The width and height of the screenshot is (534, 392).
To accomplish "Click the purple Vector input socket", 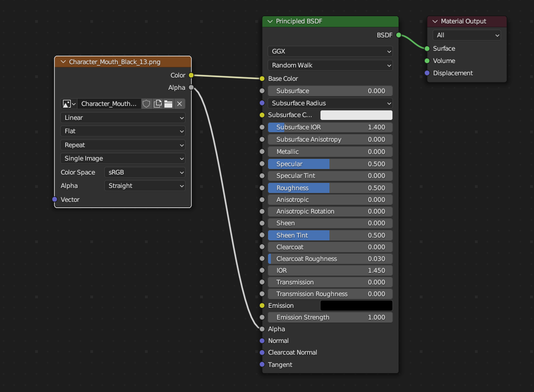I will tap(55, 200).
